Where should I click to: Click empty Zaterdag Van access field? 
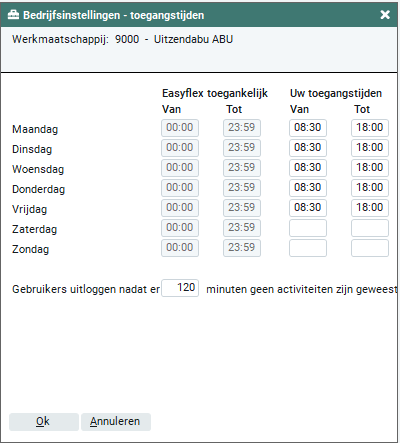[x=308, y=228]
